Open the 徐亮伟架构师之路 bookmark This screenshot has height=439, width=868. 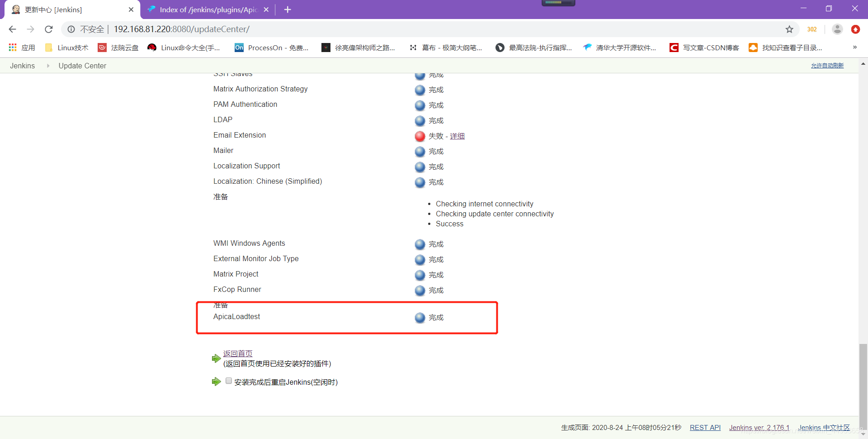click(358, 48)
